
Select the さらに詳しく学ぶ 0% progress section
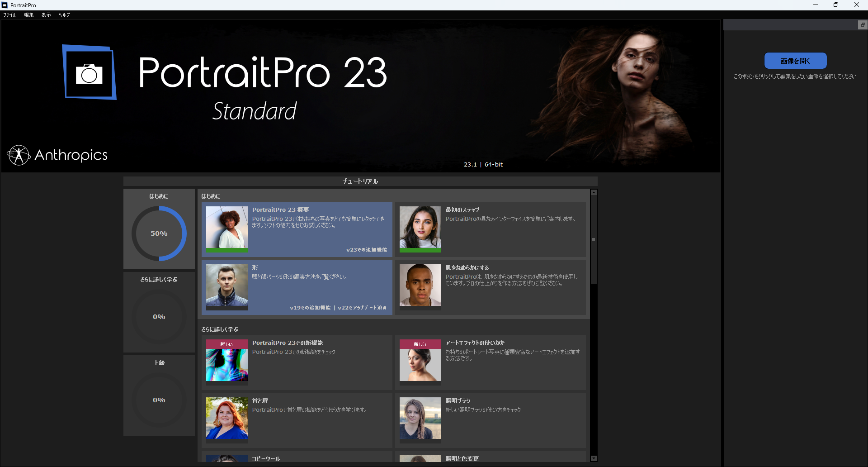[159, 313]
